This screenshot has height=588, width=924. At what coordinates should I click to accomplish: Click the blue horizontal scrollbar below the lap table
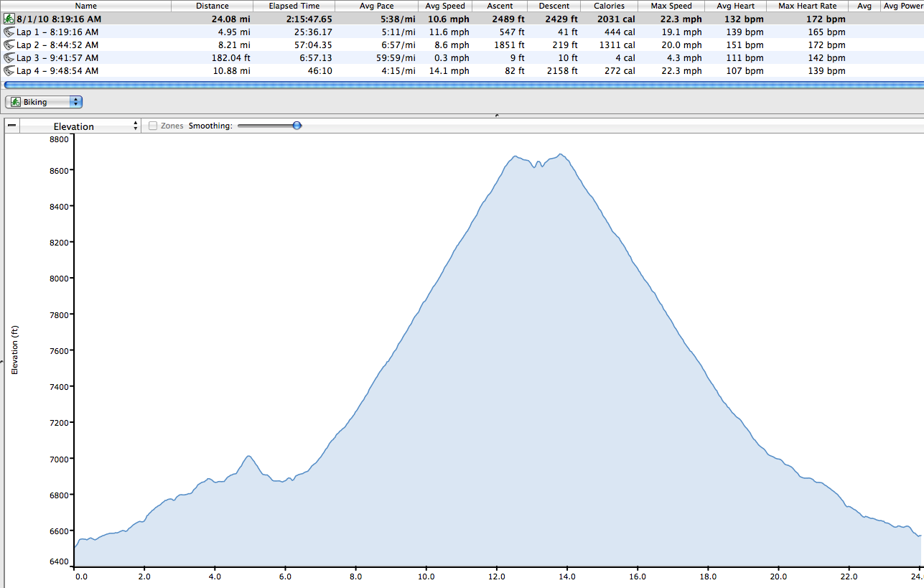point(462,85)
